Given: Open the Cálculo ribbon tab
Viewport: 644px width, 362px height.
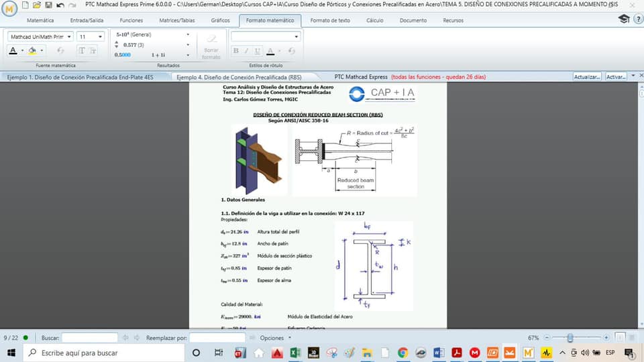Looking at the screenshot, I should pyautogui.click(x=375, y=20).
